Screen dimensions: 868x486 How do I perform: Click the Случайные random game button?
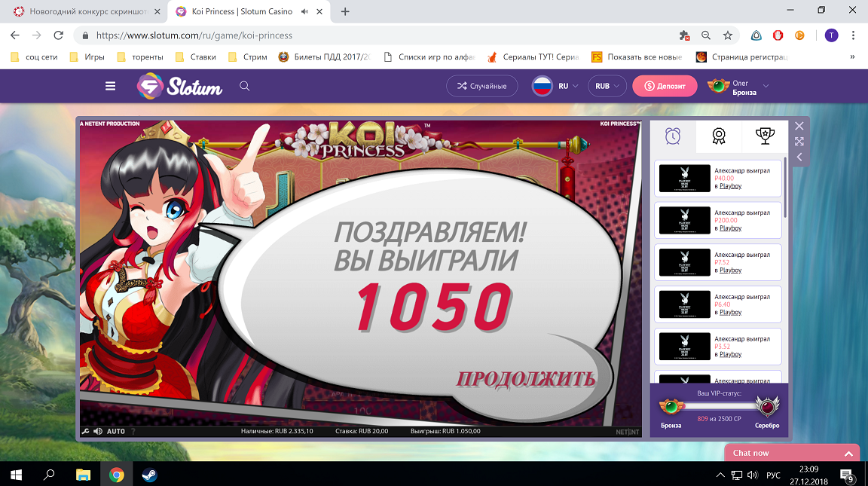click(x=481, y=86)
